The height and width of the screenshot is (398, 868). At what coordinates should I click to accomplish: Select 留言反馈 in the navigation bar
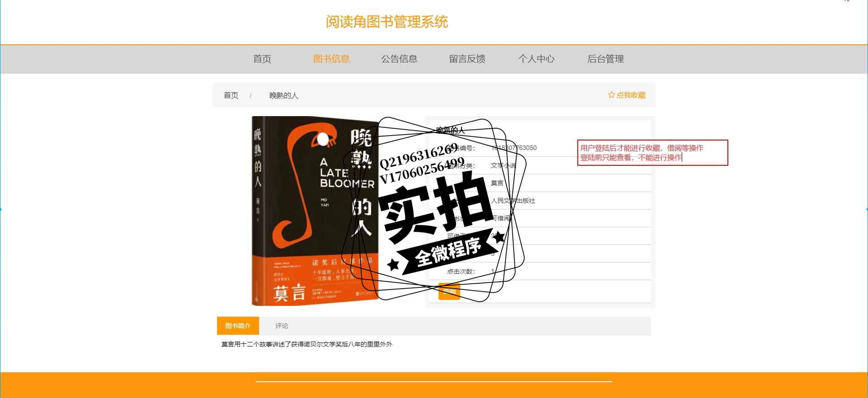(x=467, y=59)
